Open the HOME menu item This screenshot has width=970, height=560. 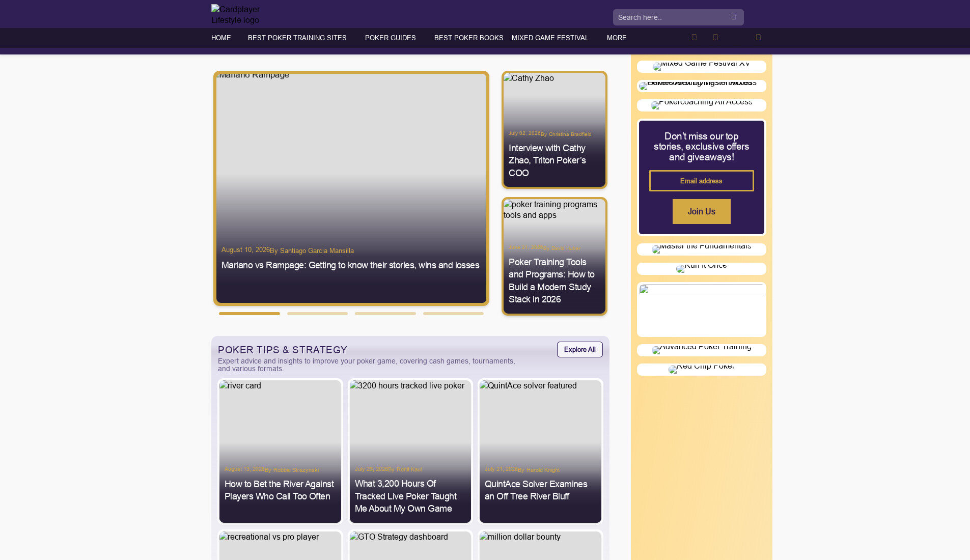(x=221, y=38)
